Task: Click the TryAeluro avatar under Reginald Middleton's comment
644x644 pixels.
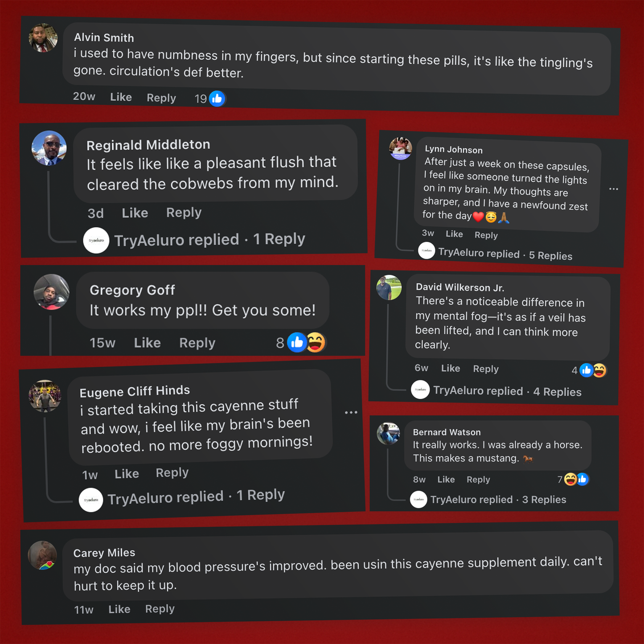Action: pyautogui.click(x=96, y=240)
